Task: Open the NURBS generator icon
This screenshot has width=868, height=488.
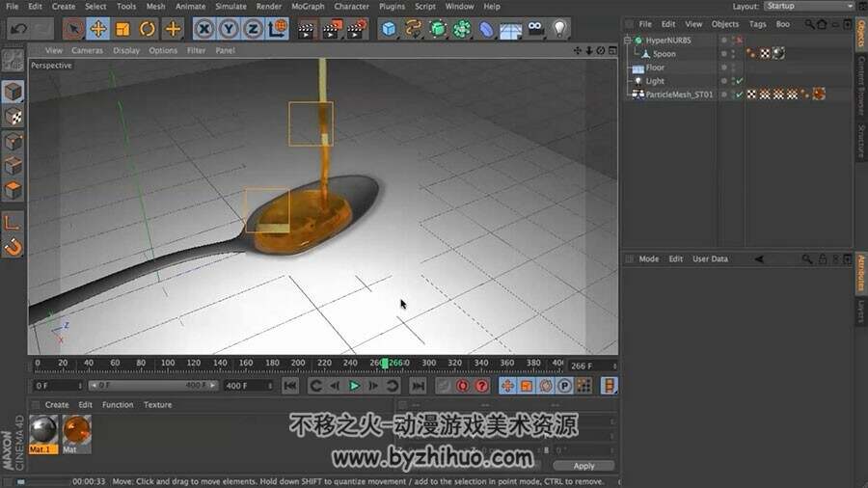Action: coord(437,29)
